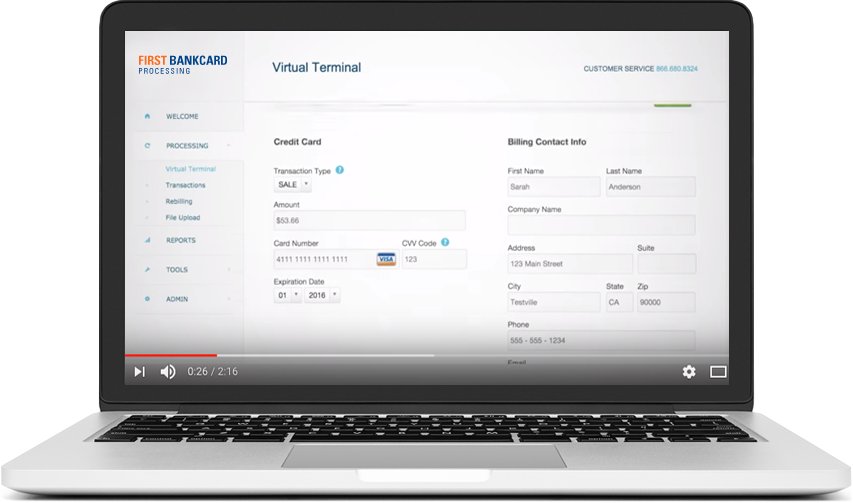Mute the video volume speaker
The image size is (853, 503).
(x=168, y=372)
